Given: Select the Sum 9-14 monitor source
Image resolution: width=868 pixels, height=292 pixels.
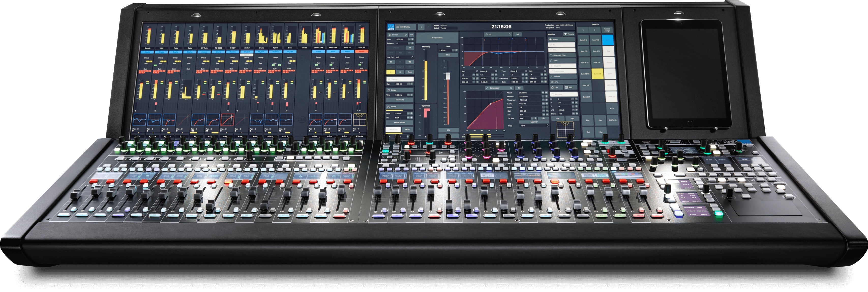Looking at the screenshot, I should coord(585,63).
